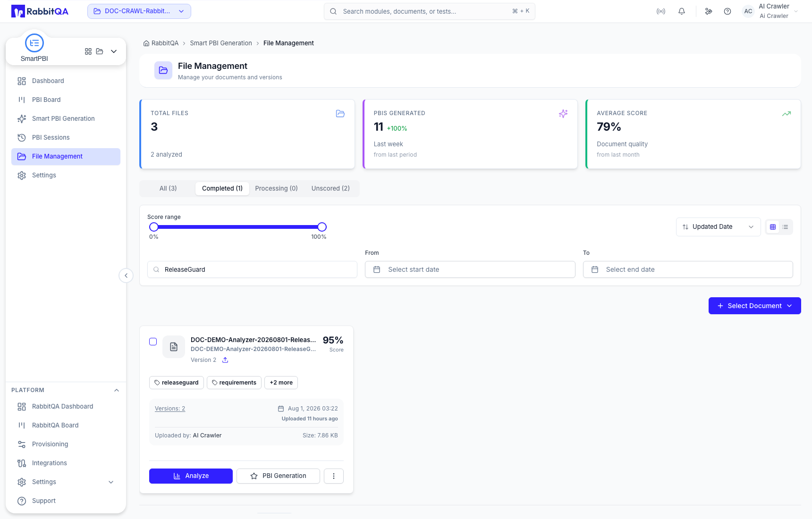Click the calendar icon in the From field
This screenshot has height=519, width=812.
[377, 269]
